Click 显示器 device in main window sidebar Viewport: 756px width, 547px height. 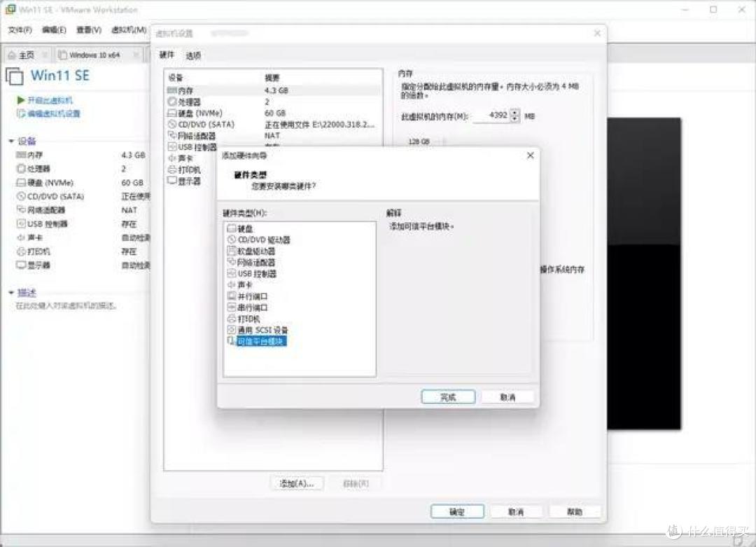[x=34, y=265]
